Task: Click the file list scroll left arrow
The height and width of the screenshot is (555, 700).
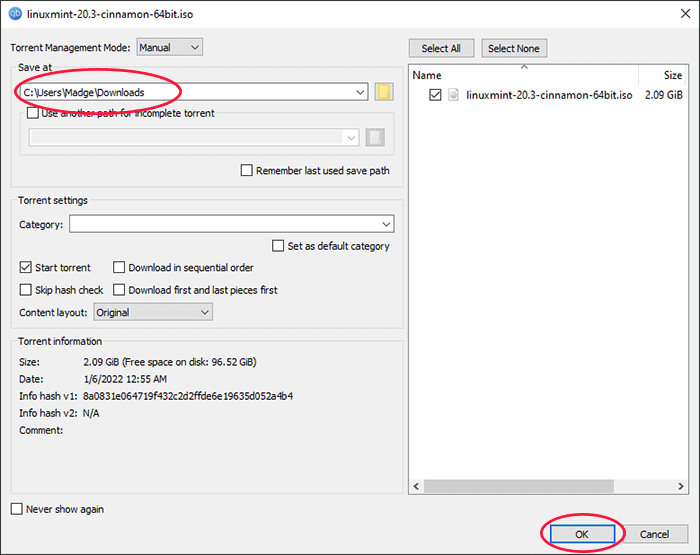Action: point(416,486)
